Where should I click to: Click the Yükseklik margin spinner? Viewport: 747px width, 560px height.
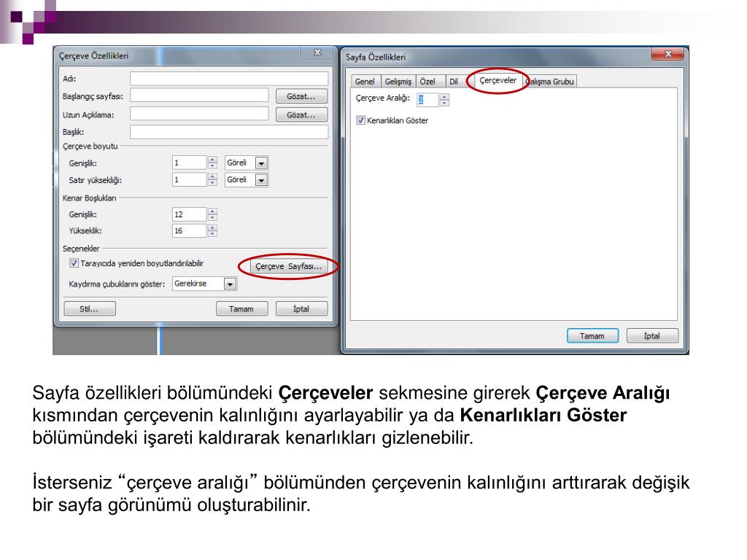click(x=212, y=230)
